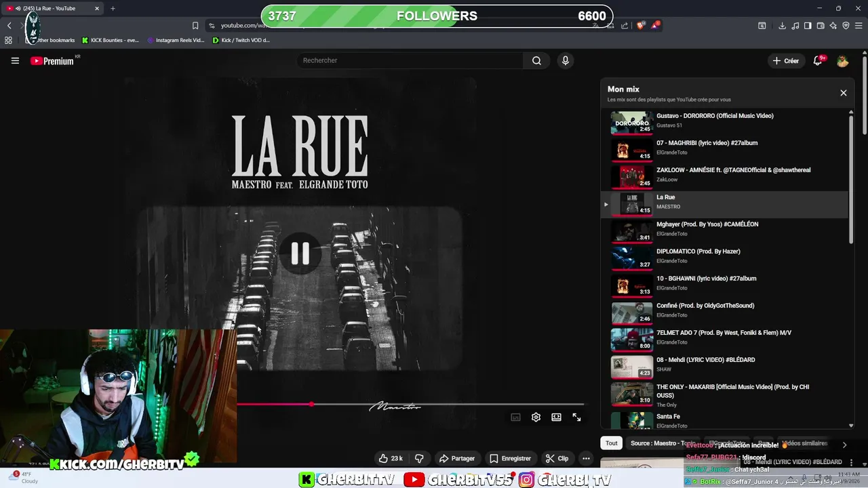Open the Créer dropdown
Viewport: 868px width, 488px height.
point(786,60)
